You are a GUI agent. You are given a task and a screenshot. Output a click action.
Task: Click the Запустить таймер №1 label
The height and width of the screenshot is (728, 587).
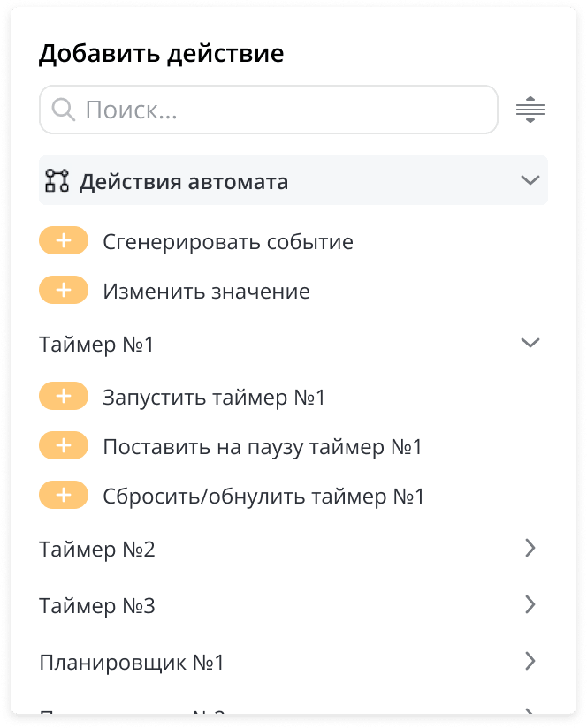214,398
